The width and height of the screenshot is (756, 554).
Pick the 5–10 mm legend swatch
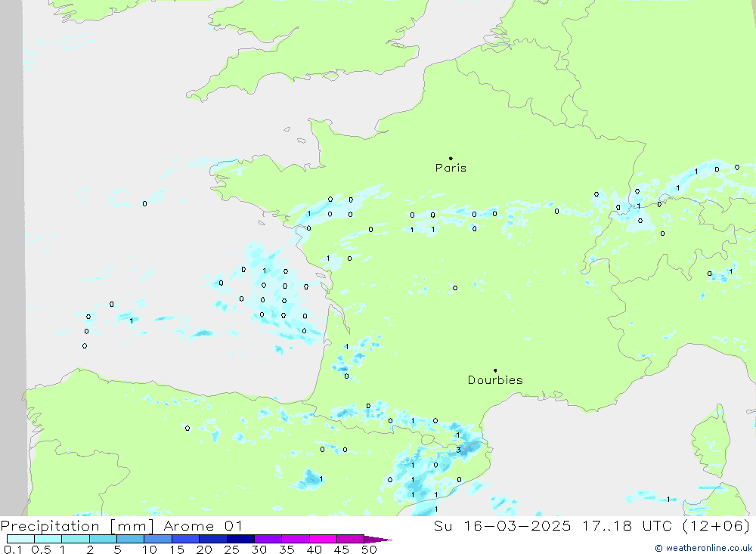[131, 539]
